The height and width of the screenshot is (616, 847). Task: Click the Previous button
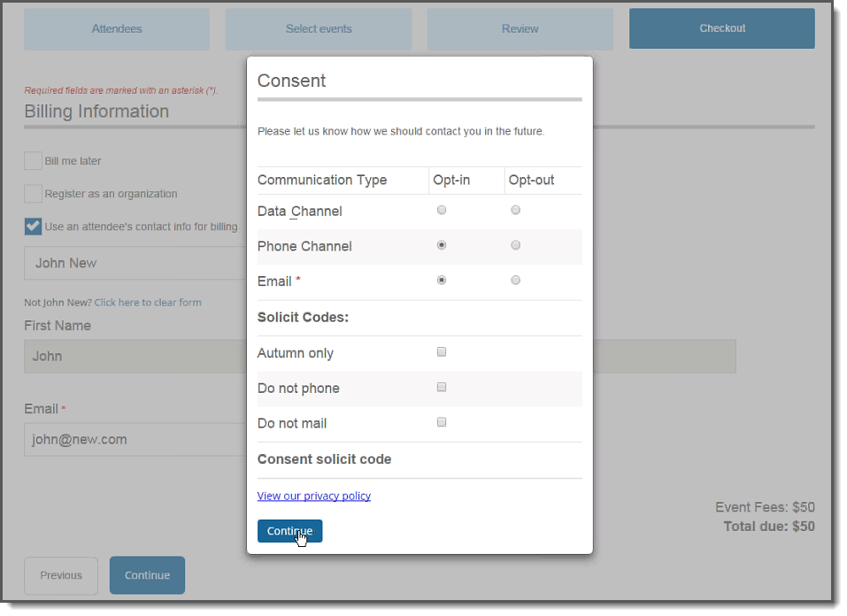61,575
